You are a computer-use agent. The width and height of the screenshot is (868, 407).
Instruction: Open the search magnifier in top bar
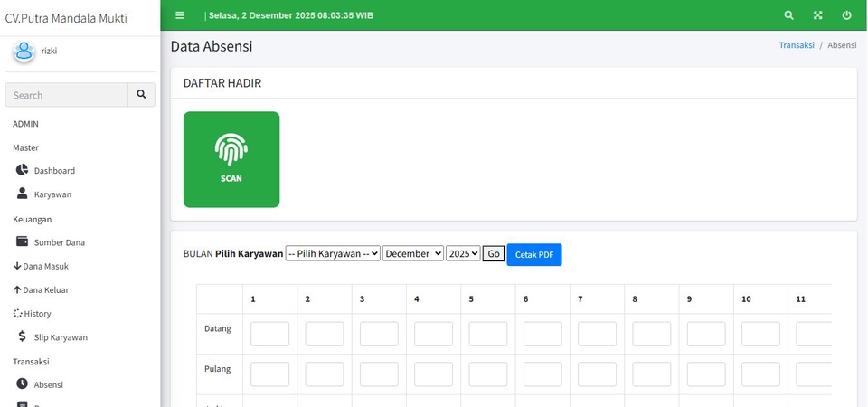788,15
